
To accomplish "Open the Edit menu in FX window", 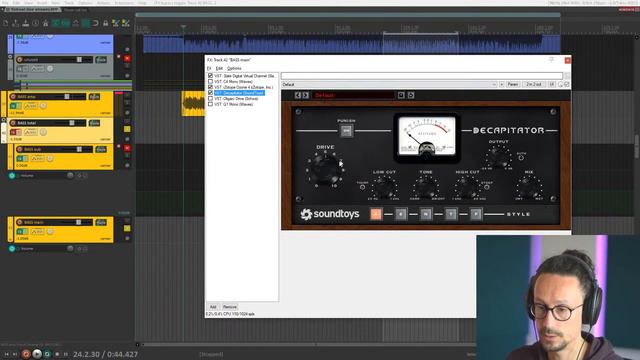I will 219,68.
